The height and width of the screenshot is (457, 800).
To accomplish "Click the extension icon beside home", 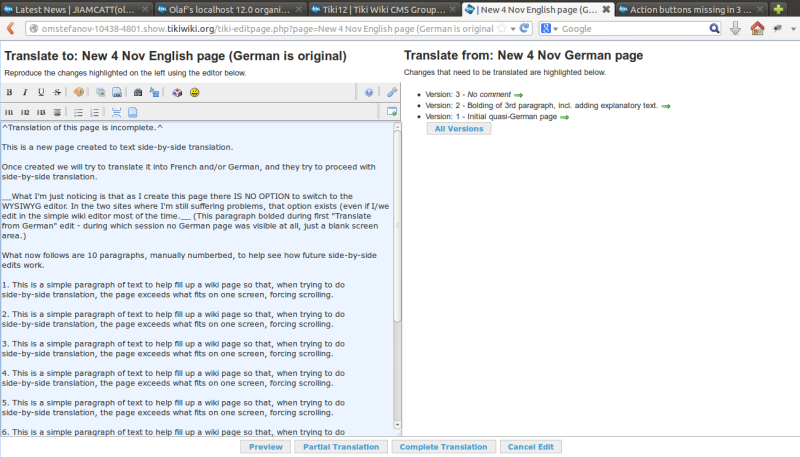I will point(778,29).
